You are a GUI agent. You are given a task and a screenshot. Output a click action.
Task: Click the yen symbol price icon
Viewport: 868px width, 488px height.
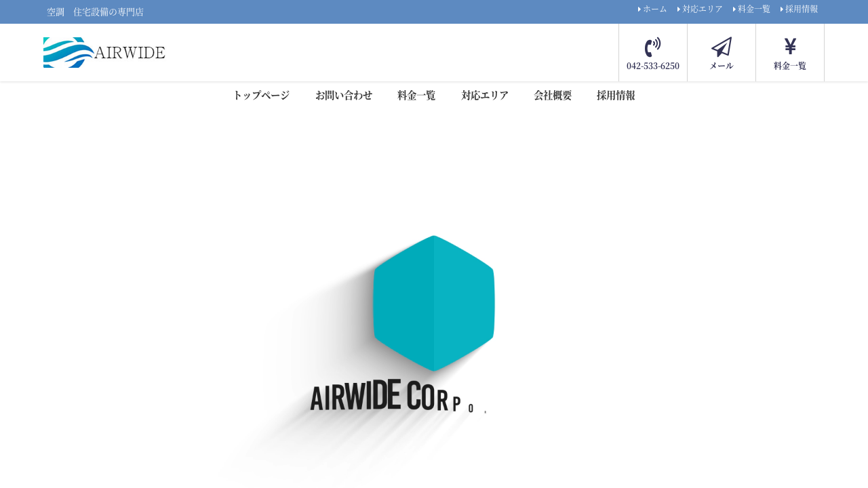(x=790, y=46)
